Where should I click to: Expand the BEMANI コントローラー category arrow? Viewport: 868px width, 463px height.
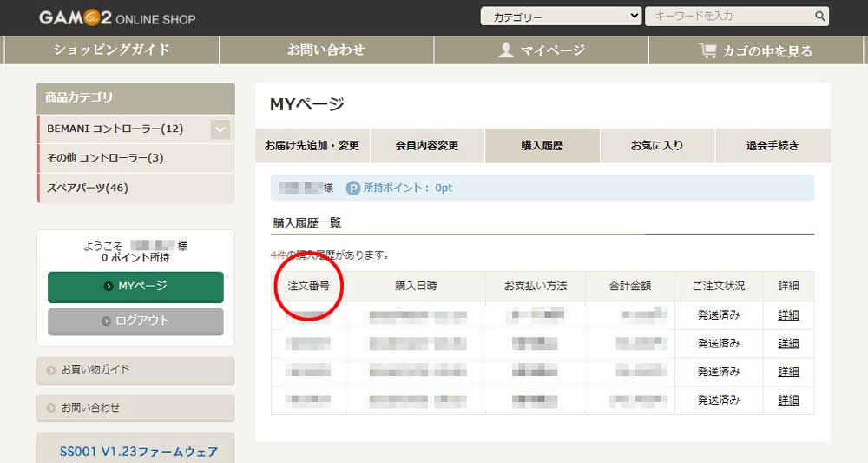tap(221, 129)
